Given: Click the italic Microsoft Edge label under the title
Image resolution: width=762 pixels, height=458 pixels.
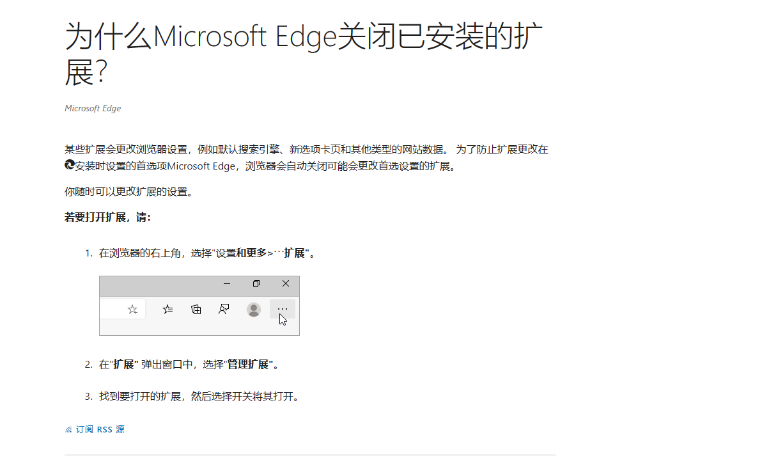Looking at the screenshot, I should pos(93,108).
